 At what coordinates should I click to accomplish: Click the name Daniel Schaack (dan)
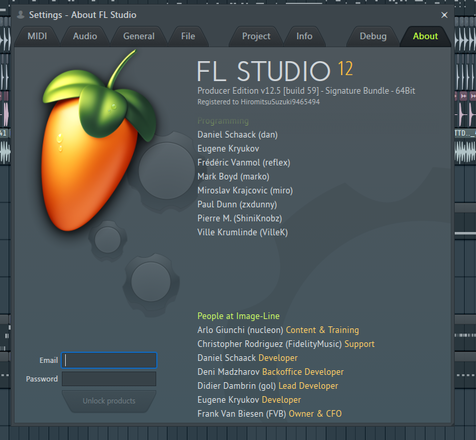tap(237, 135)
